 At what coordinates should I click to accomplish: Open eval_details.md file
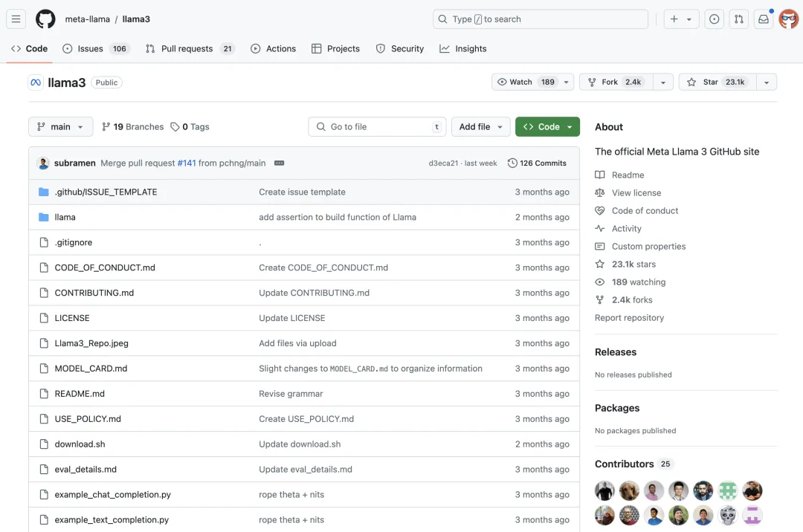86,469
